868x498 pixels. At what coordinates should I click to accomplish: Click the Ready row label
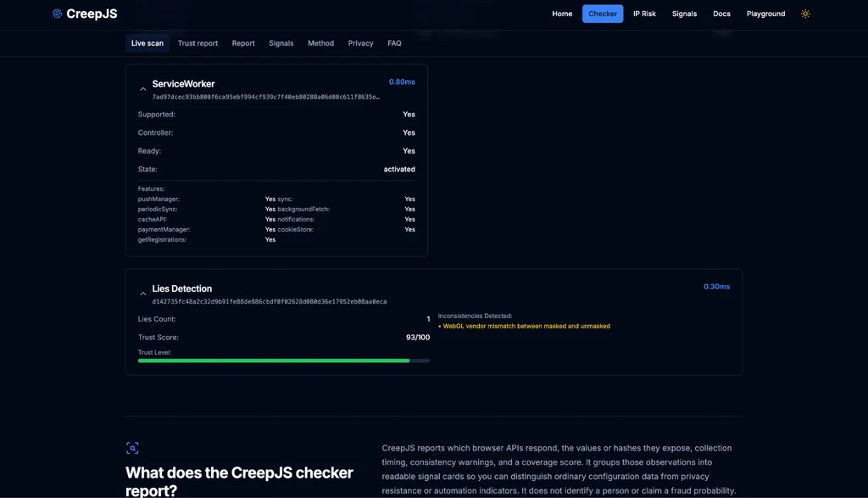[x=149, y=151]
